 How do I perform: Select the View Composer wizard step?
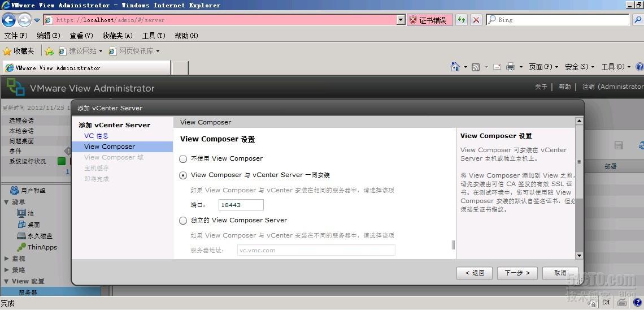[x=122, y=147]
